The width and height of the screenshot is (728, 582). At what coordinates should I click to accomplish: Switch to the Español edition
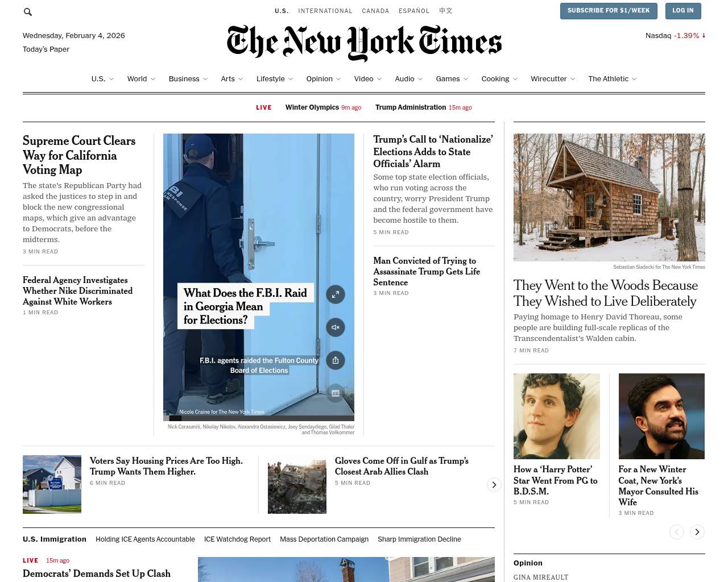click(x=414, y=11)
